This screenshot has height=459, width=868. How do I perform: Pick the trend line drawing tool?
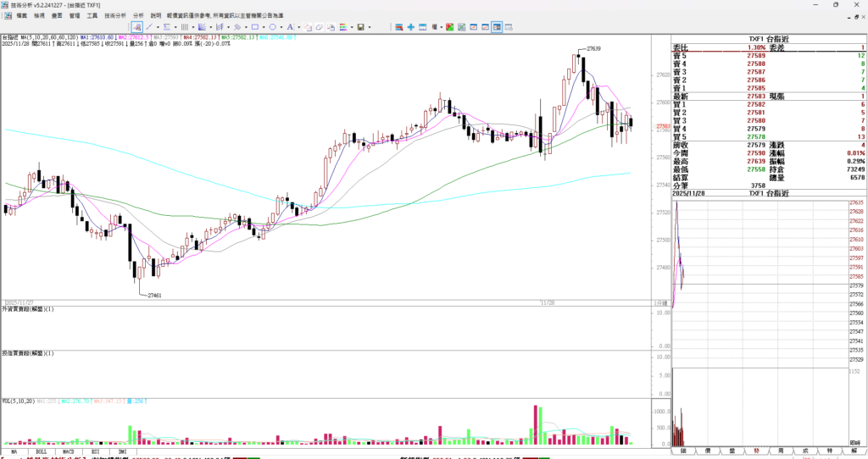pyautogui.click(x=150, y=27)
